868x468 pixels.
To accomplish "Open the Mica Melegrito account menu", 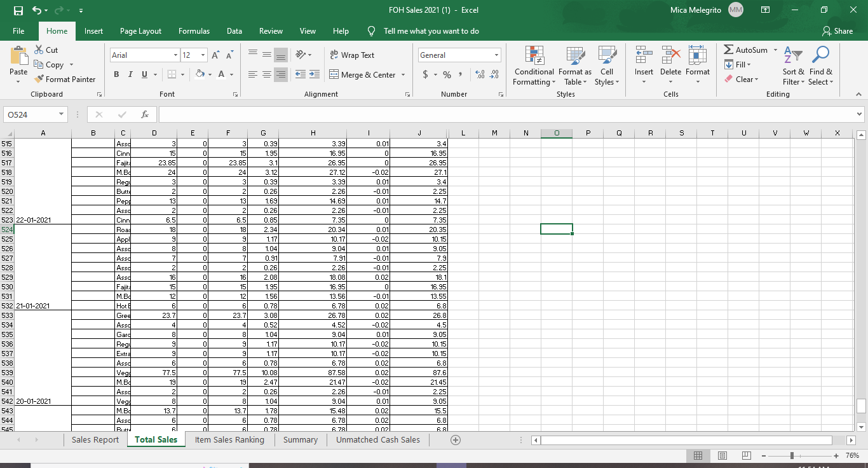I will click(x=707, y=10).
